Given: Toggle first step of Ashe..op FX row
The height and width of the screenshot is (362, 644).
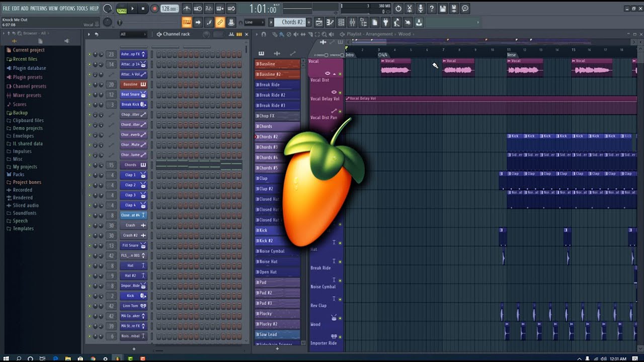Looking at the screenshot, I should tap(158, 54).
